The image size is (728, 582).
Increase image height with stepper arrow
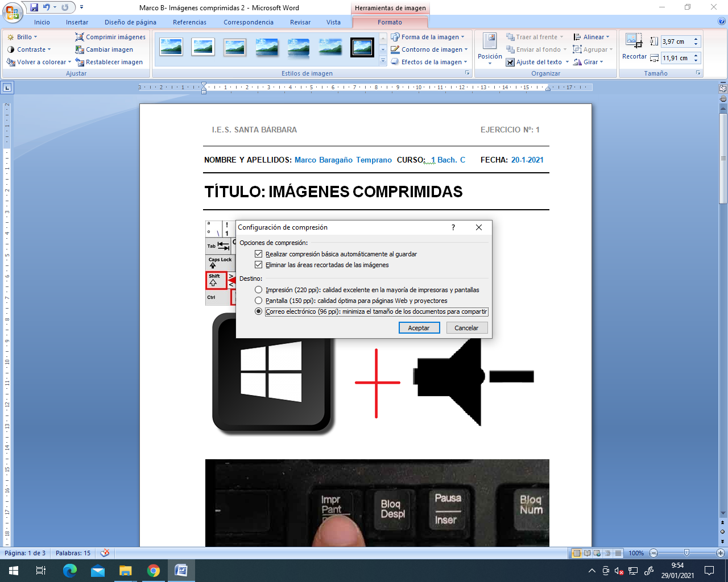696,39
